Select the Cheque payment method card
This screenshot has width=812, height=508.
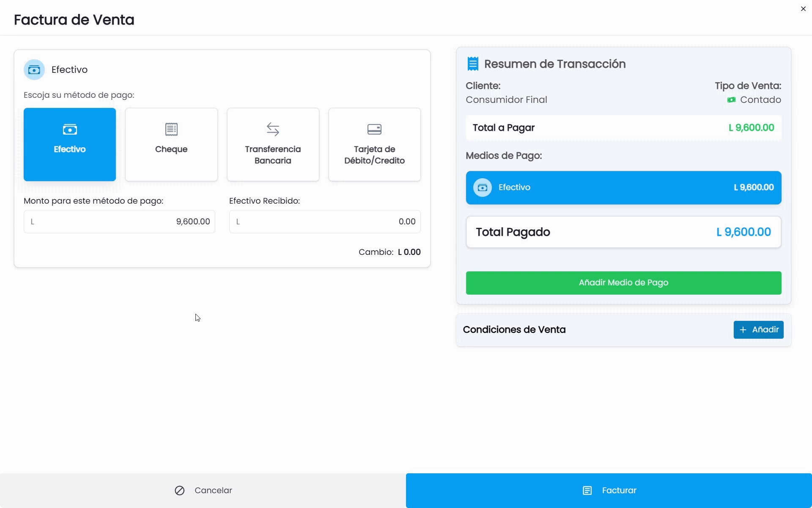(x=171, y=144)
